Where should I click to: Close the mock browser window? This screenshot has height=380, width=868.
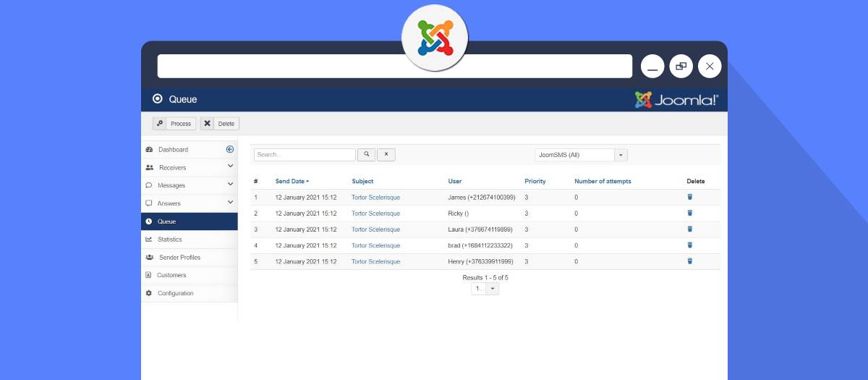709,66
